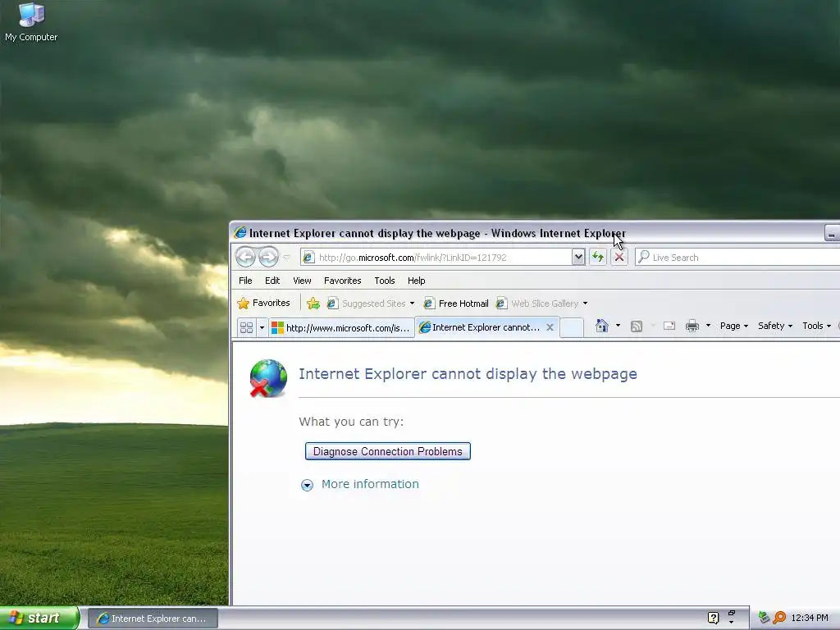Image resolution: width=840 pixels, height=630 pixels.
Task: Open the Edit menu
Action: pyautogui.click(x=272, y=281)
